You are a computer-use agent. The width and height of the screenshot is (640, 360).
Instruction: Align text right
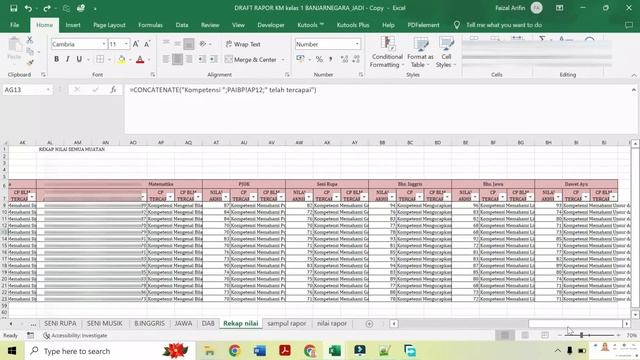pos(189,59)
